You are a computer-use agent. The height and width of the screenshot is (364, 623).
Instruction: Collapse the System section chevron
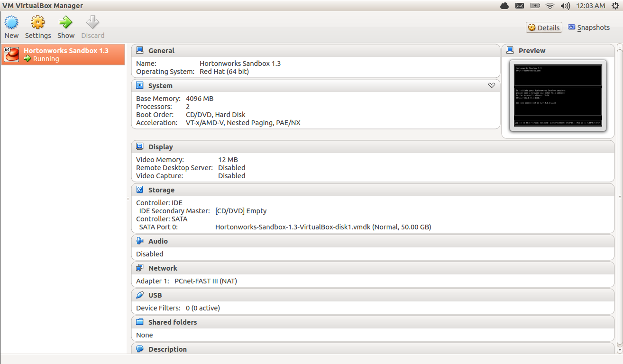coord(492,85)
